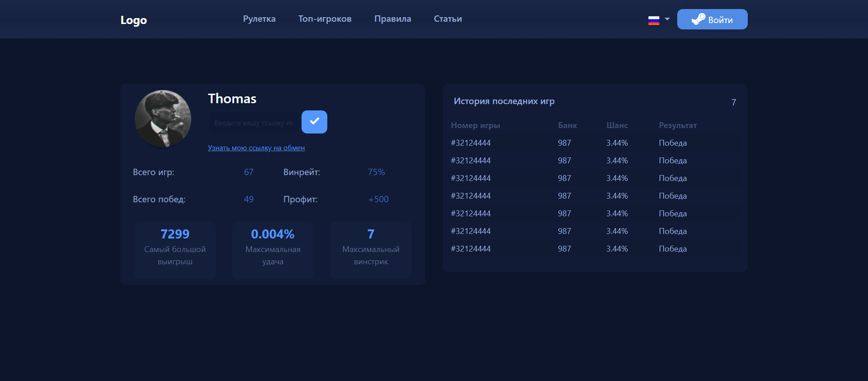
Task: Expand the language dropdown arrow
Action: [667, 19]
